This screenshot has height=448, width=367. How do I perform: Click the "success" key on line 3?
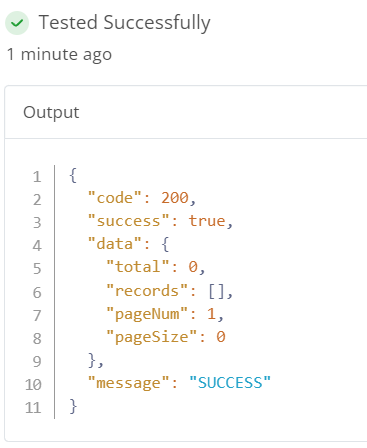tap(128, 221)
